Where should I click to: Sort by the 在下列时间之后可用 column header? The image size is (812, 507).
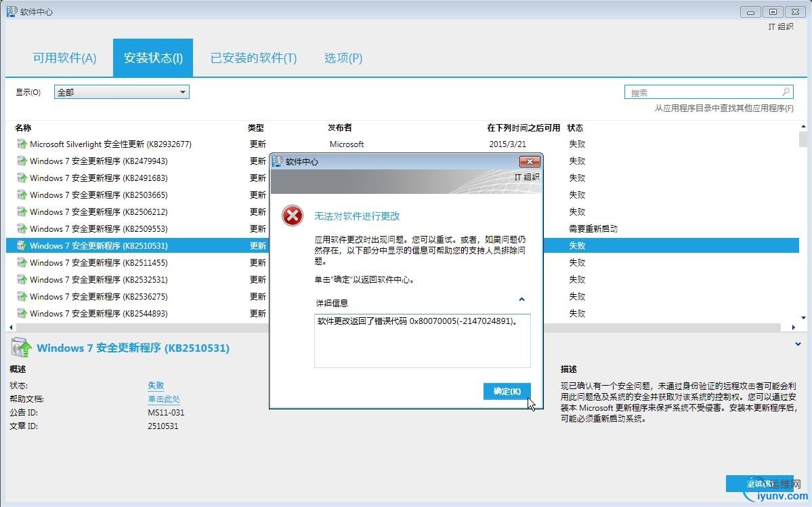[x=523, y=127]
